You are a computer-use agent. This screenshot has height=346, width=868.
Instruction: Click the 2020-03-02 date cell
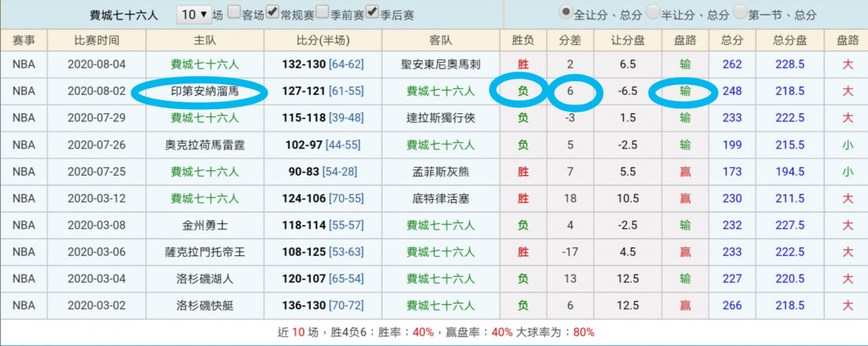point(97,305)
